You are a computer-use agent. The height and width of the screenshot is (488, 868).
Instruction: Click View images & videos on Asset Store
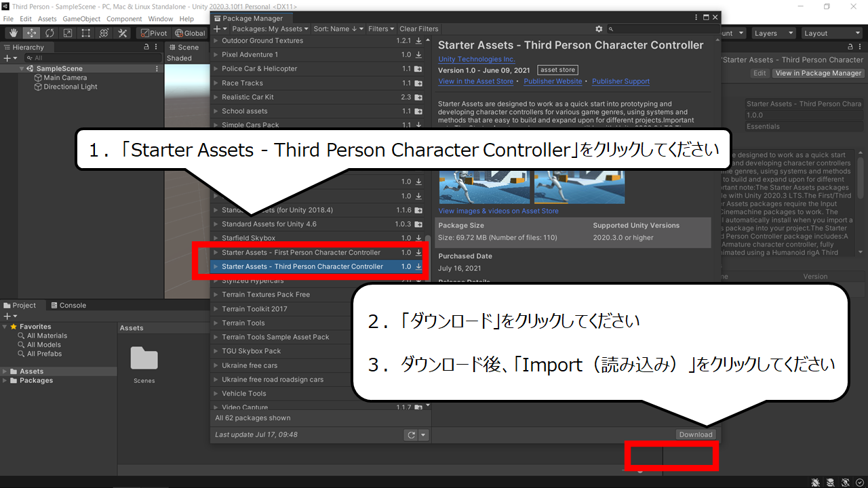(498, 211)
